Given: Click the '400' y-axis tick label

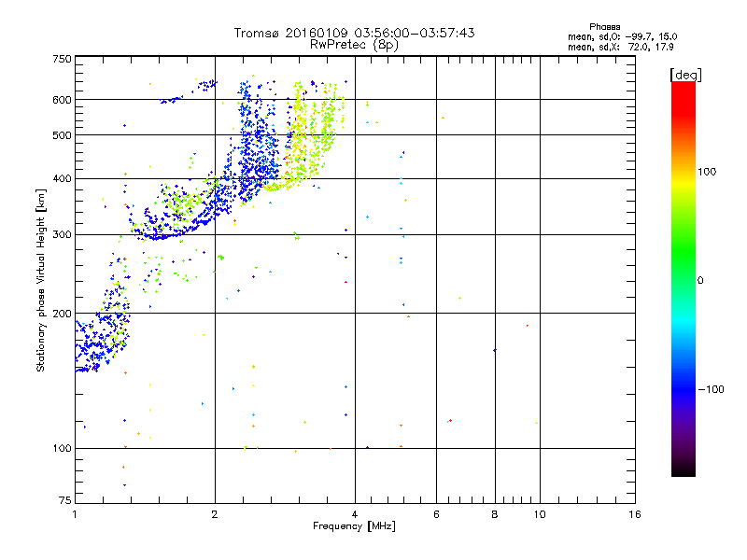Looking at the screenshot, I should (62, 178).
